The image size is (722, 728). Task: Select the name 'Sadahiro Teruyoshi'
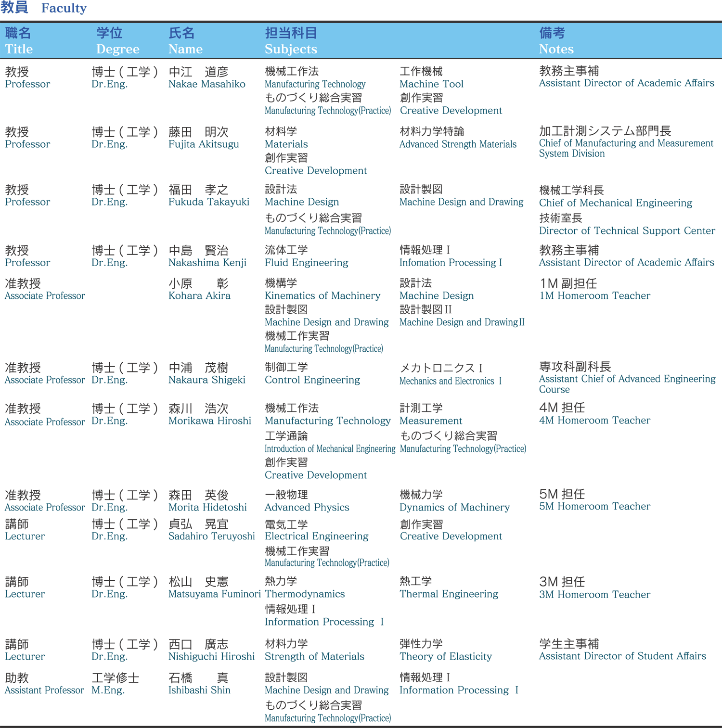pyautogui.click(x=212, y=536)
